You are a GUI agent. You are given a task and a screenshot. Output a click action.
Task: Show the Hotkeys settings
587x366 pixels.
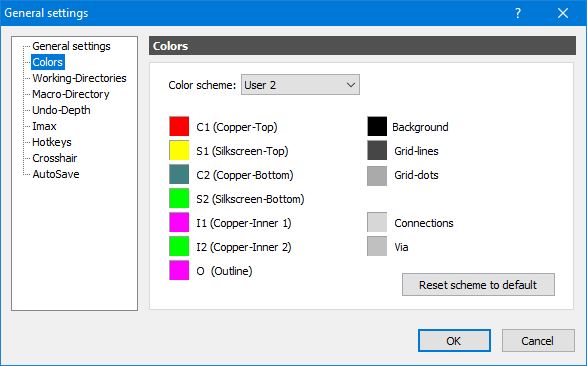click(52, 142)
